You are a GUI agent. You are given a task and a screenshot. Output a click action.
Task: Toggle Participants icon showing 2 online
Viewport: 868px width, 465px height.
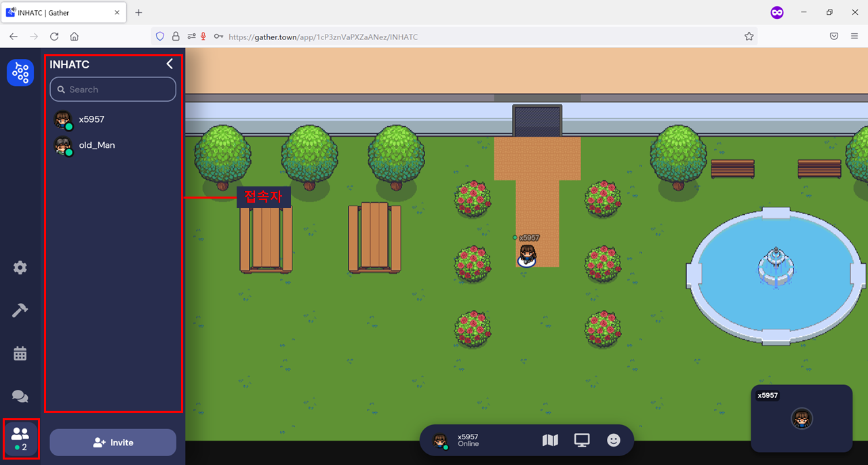[20, 439]
